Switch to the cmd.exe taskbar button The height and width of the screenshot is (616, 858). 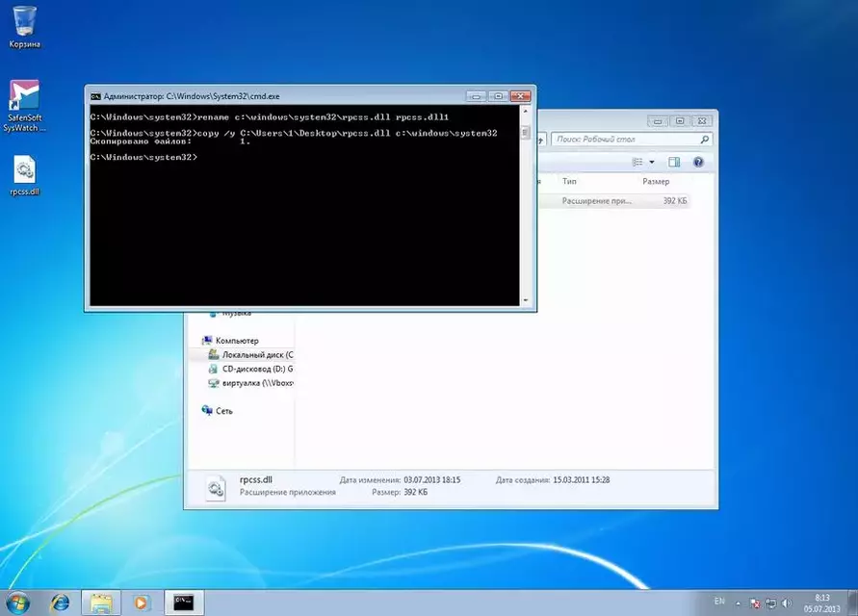[184, 603]
